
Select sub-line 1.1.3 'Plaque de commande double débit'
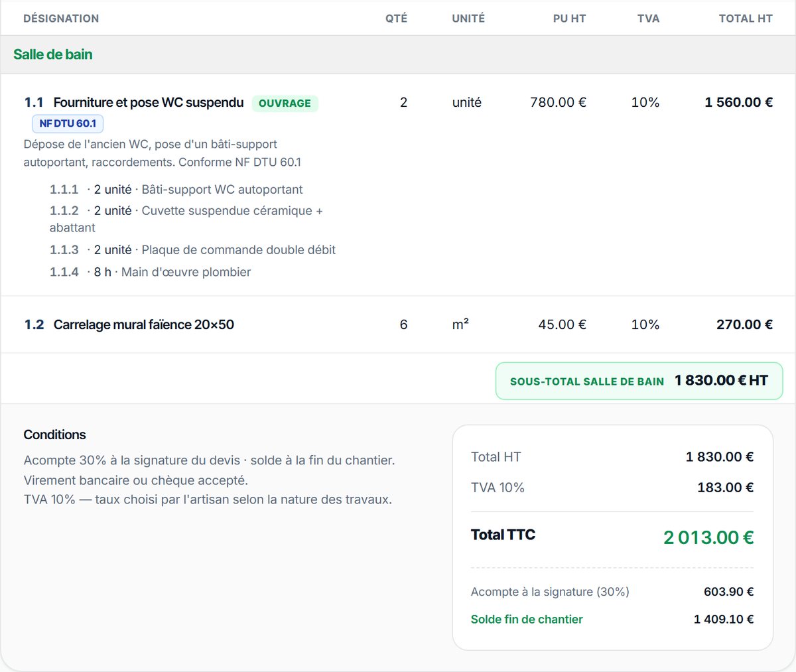pyautogui.click(x=193, y=250)
